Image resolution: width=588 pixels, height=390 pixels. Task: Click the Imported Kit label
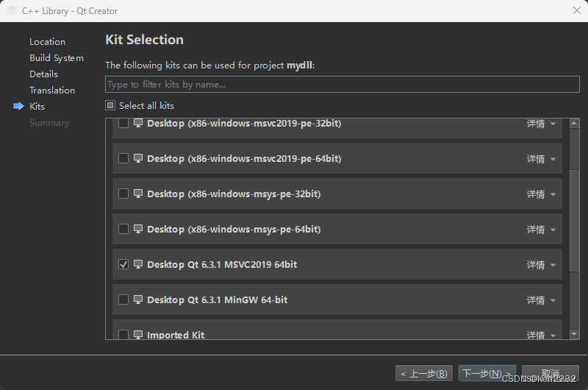(176, 335)
